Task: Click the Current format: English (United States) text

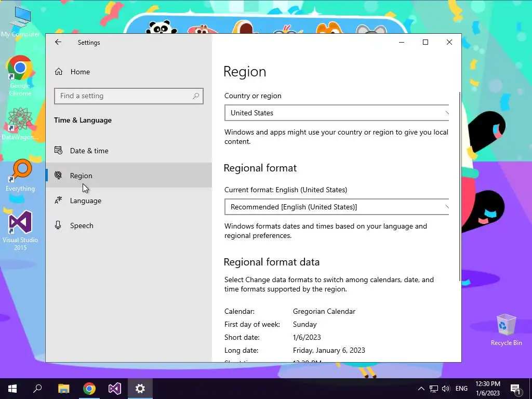Action: coord(286,190)
